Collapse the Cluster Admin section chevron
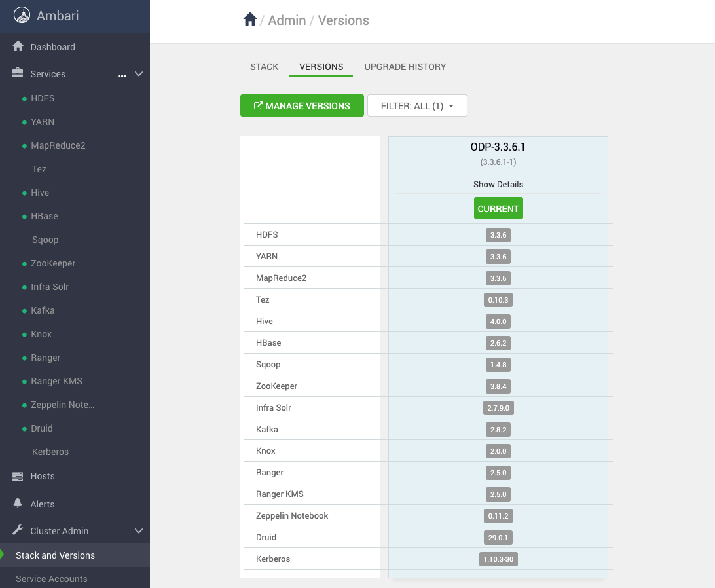 click(x=139, y=530)
